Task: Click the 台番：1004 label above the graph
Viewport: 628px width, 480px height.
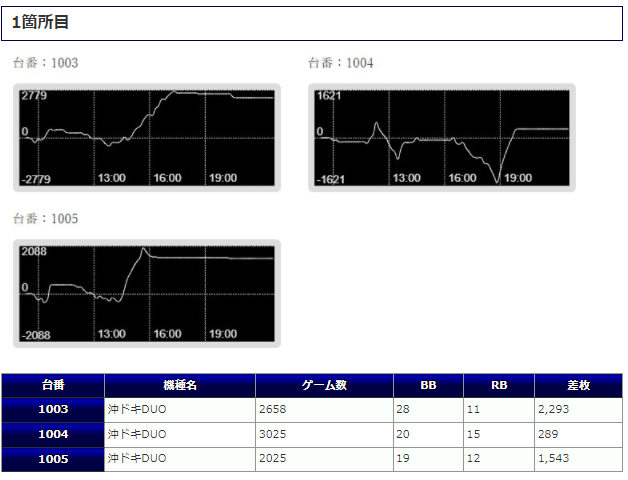Action: [340, 63]
